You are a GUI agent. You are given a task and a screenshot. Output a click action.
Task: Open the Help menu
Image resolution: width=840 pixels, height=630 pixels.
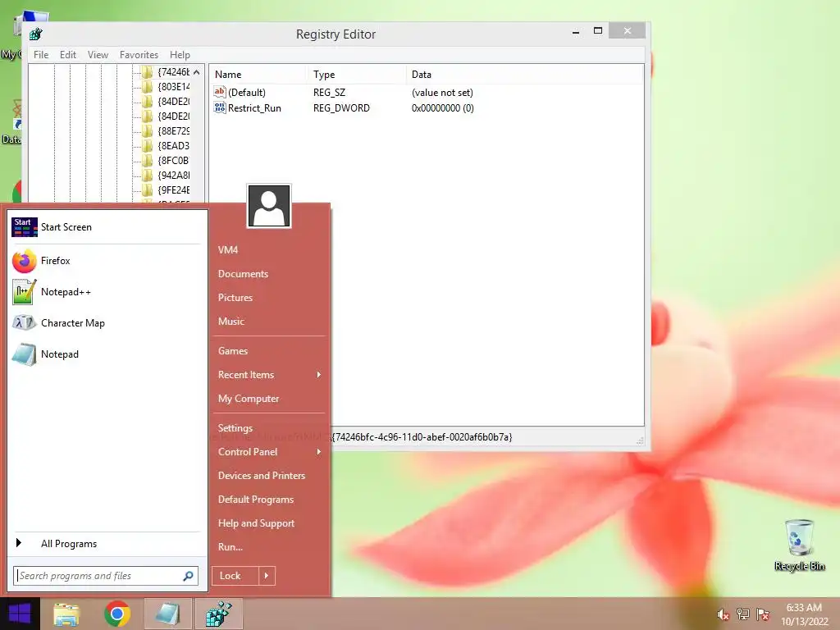pos(180,55)
